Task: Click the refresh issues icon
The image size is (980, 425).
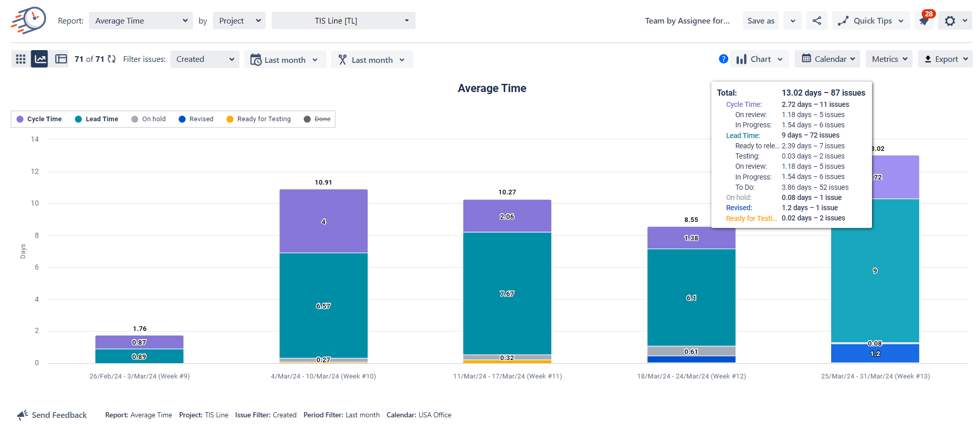Action: 112,59
